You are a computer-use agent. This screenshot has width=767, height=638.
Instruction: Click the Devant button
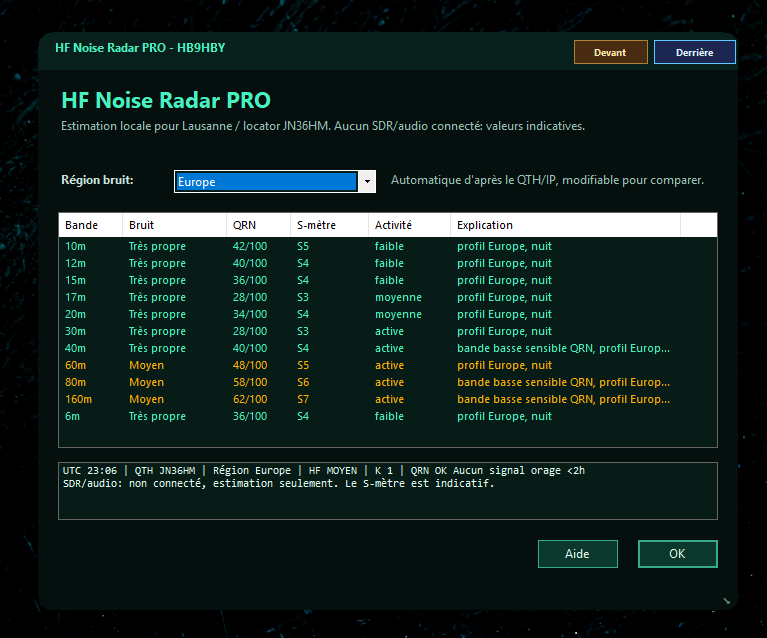pyautogui.click(x=610, y=52)
